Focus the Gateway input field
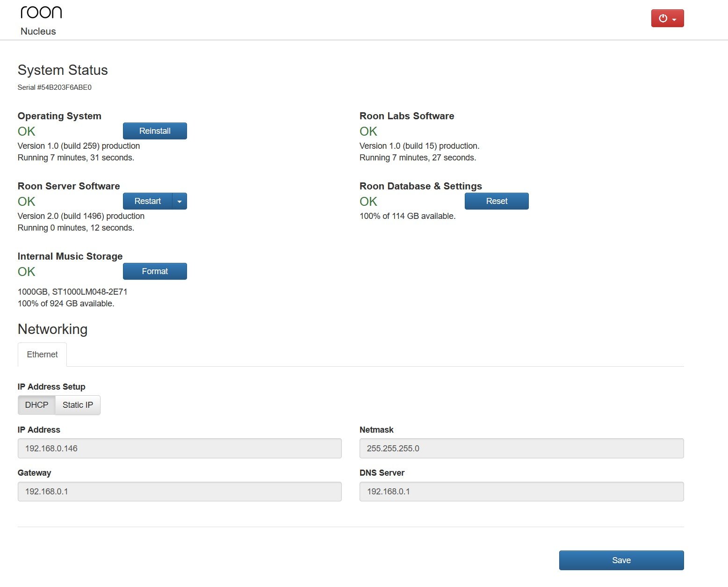This screenshot has height=587, width=728. tap(180, 492)
